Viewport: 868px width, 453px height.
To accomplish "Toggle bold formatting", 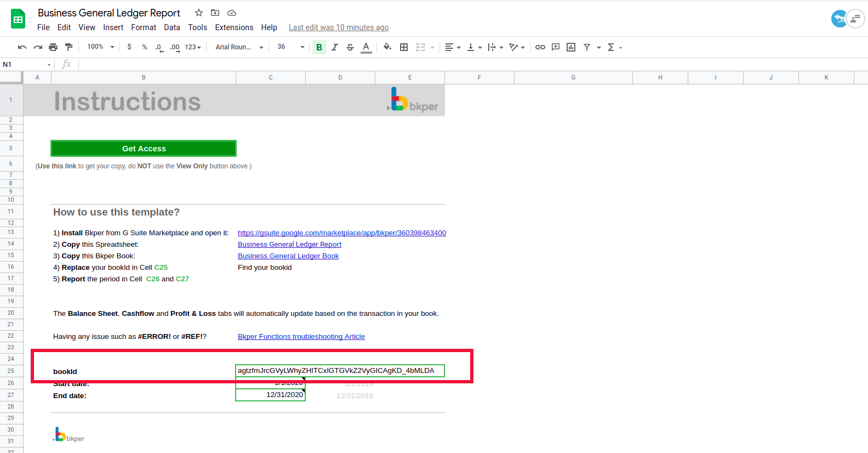I will point(319,47).
